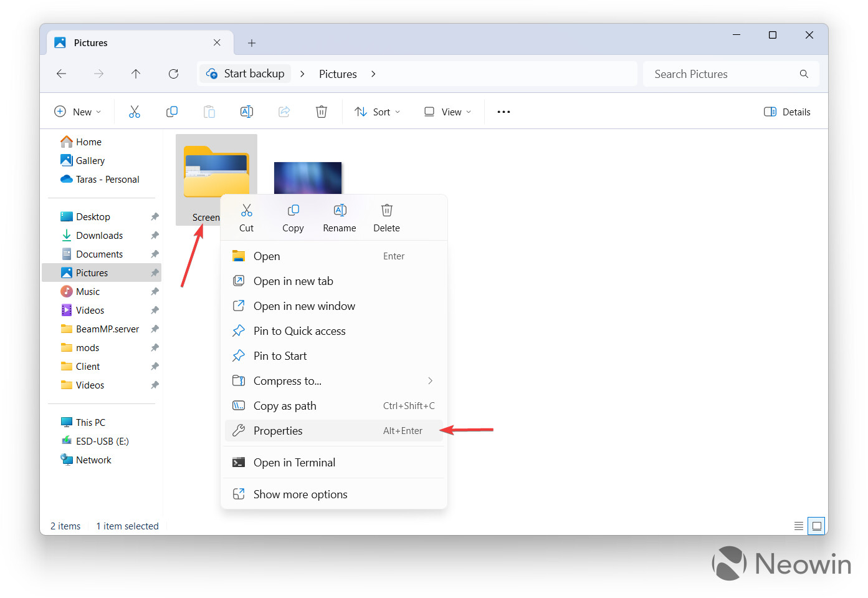Unpin Music from Quick access

coord(155,291)
